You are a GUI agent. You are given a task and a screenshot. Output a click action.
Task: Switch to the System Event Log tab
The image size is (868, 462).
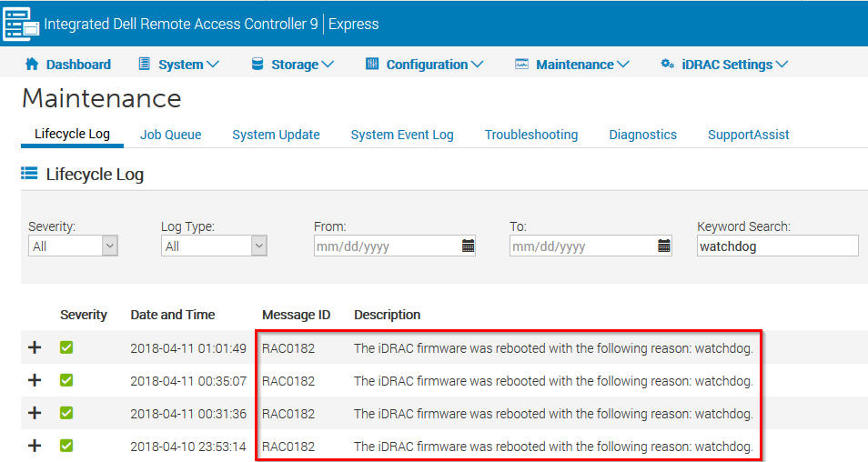[x=402, y=135]
